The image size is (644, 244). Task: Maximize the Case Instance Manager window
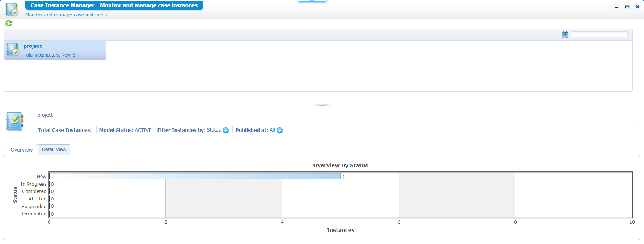pos(627,7)
